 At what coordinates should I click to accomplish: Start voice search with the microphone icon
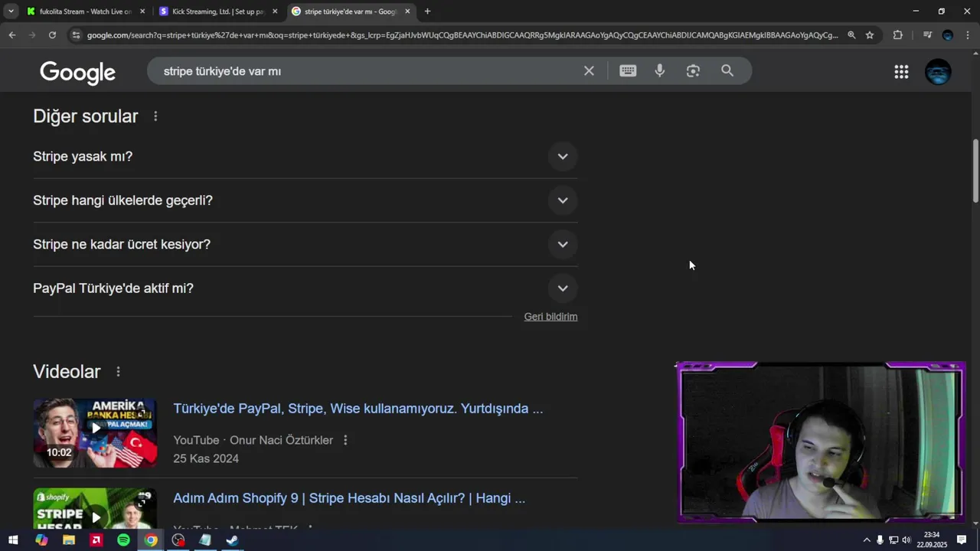pyautogui.click(x=660, y=71)
